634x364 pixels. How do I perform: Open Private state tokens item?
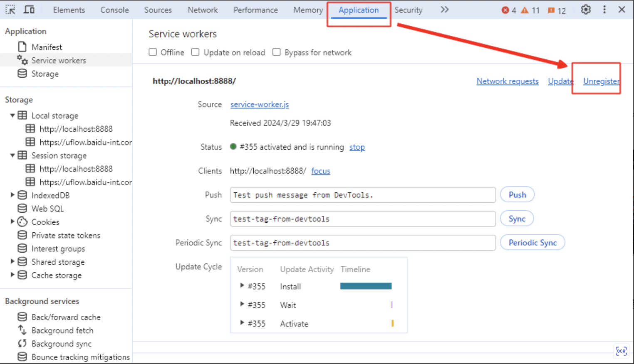pos(66,235)
